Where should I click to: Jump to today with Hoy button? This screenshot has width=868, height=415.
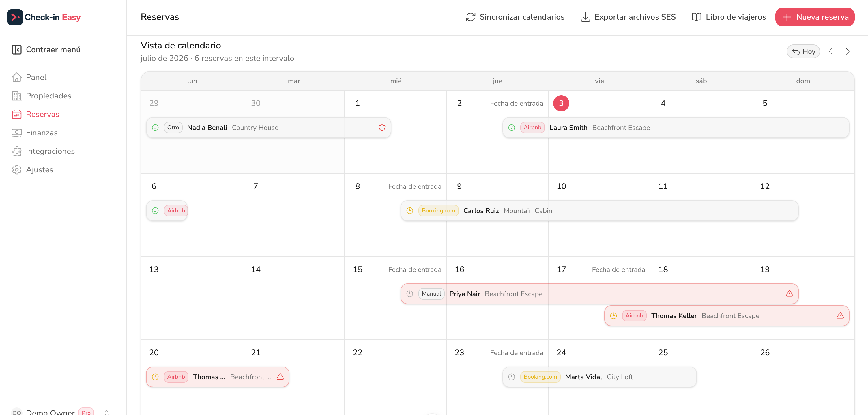pyautogui.click(x=803, y=51)
